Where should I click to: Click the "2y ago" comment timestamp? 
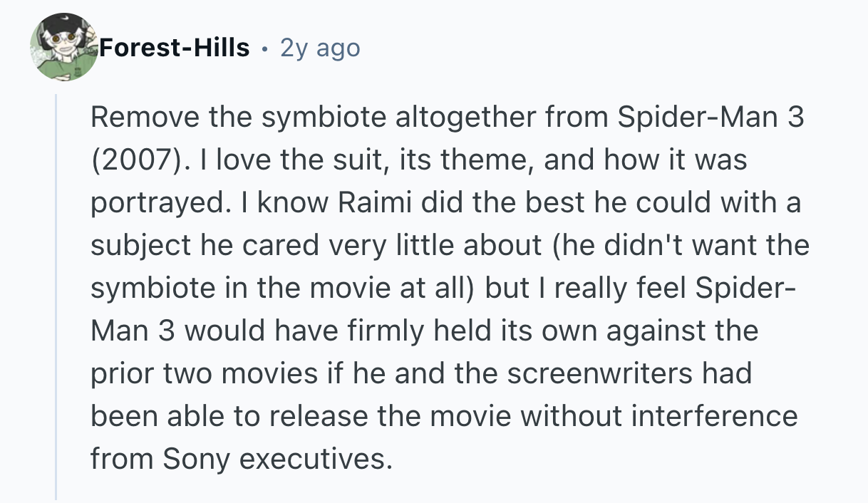point(320,48)
